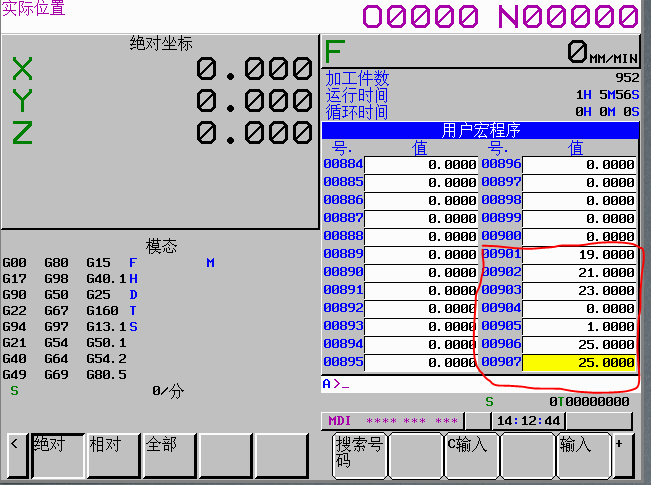This screenshot has height=485, width=651.
Task: Click the X axis absolute coordinate value
Action: pos(254,69)
